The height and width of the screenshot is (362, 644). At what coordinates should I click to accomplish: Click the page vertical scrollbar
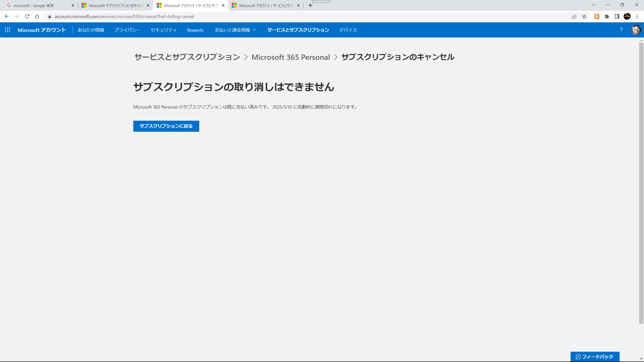[641, 183]
